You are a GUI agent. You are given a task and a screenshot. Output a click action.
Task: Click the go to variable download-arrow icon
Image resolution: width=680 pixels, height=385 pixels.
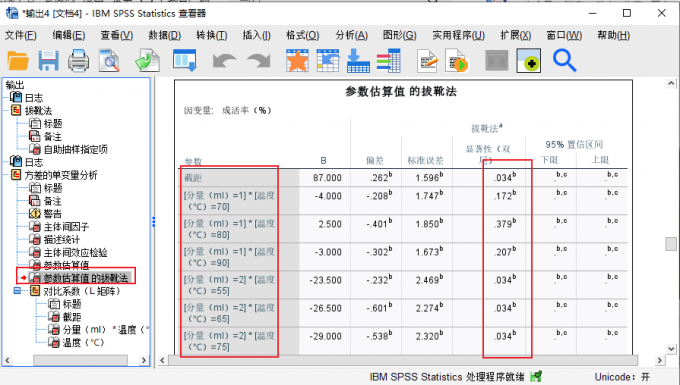coord(358,60)
